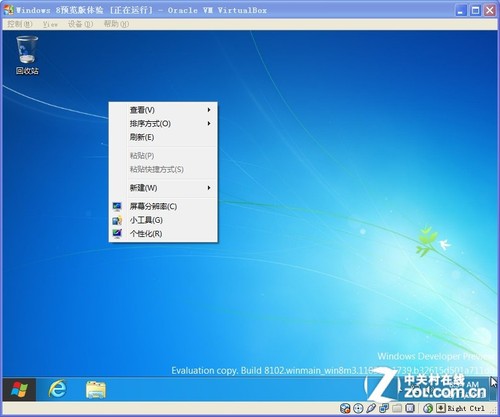Click the Right Ctrl host key label
Image resolution: width=500 pixels, height=417 pixels.
click(x=466, y=408)
